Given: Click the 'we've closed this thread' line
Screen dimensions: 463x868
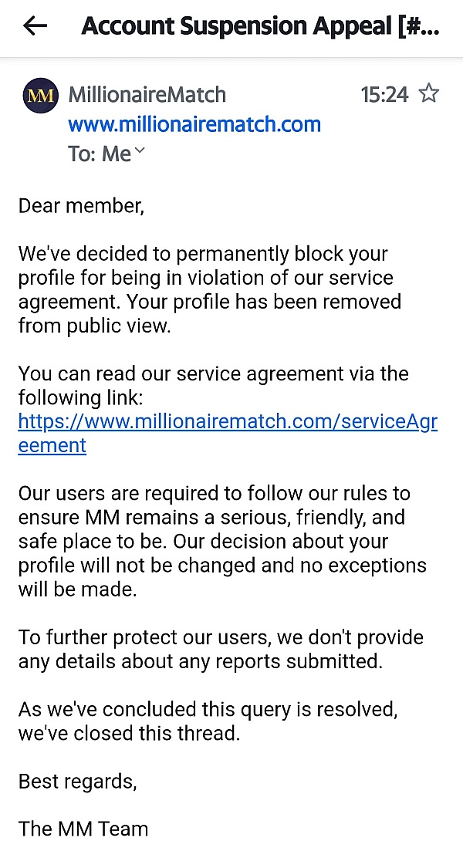Looking at the screenshot, I should pyautogui.click(x=129, y=733).
